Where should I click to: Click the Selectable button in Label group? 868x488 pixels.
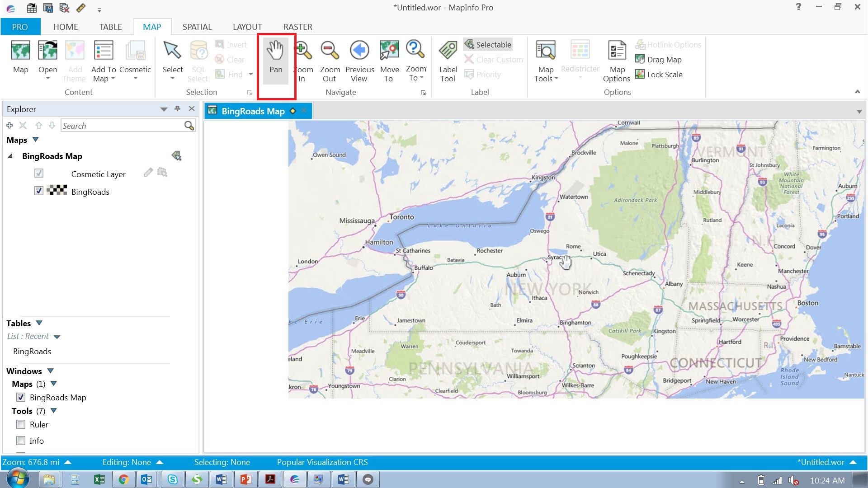coord(488,44)
